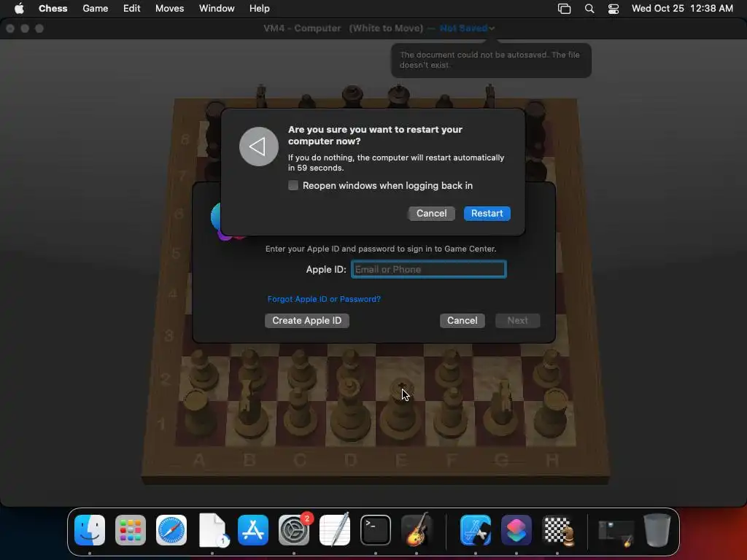Open the Game menu
747x560 pixels.
click(x=96, y=9)
